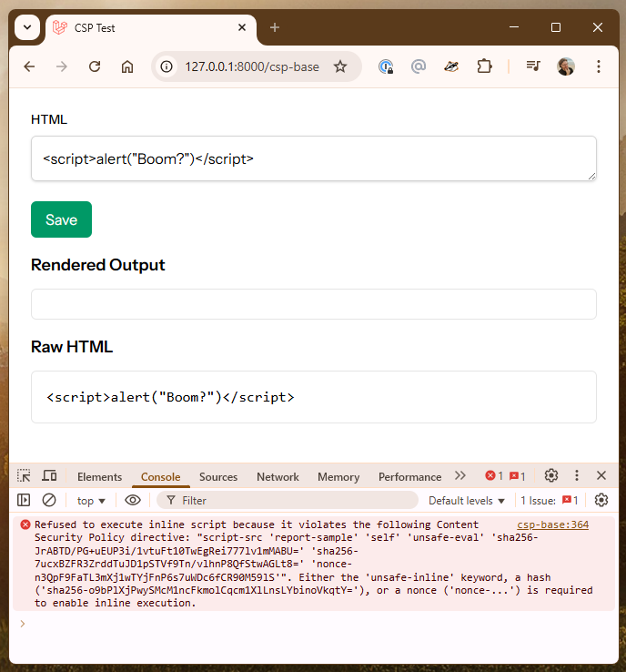This screenshot has height=672, width=626.
Task: Open the home page
Action: (x=127, y=66)
